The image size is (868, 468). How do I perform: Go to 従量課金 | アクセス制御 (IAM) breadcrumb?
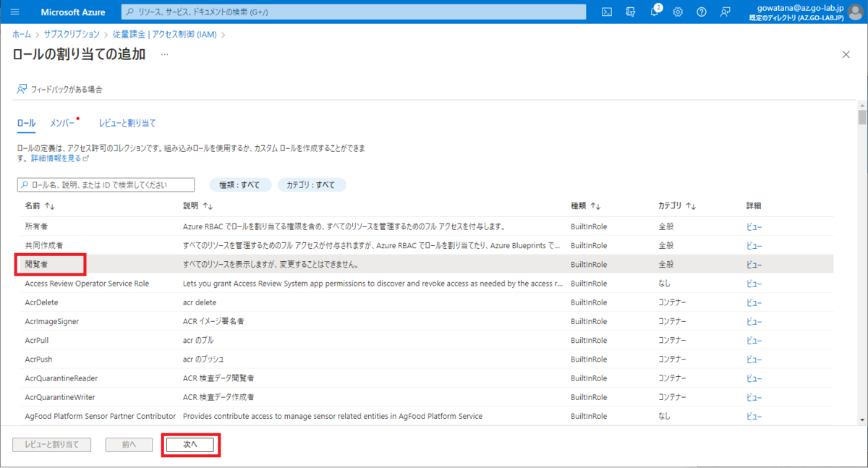click(165, 34)
